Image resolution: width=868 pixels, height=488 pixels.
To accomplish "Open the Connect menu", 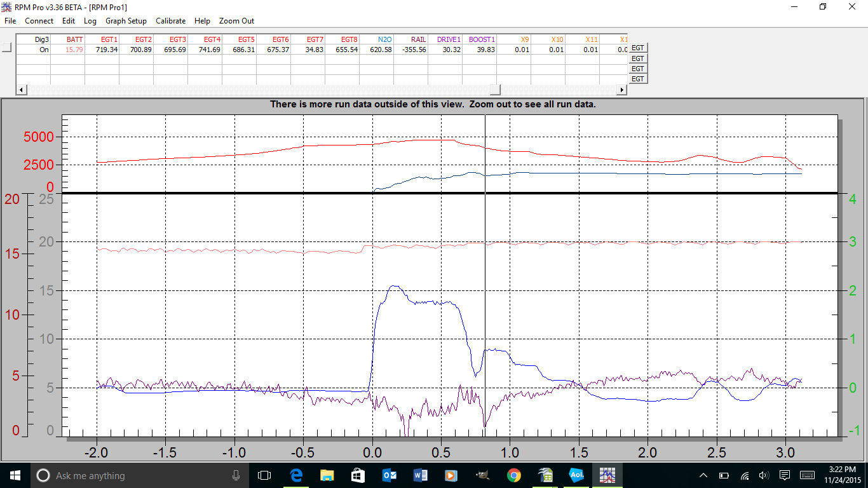I will click(x=39, y=21).
